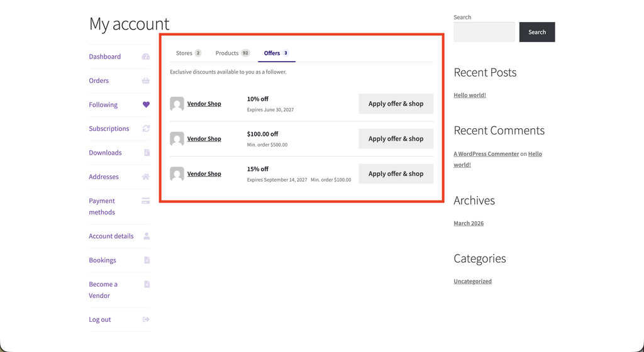Click the Downloads file icon
644x352 pixels.
click(x=147, y=153)
